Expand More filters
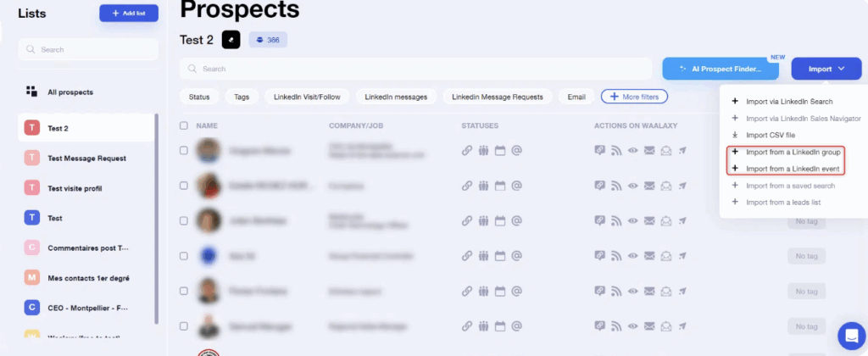 pyautogui.click(x=634, y=97)
